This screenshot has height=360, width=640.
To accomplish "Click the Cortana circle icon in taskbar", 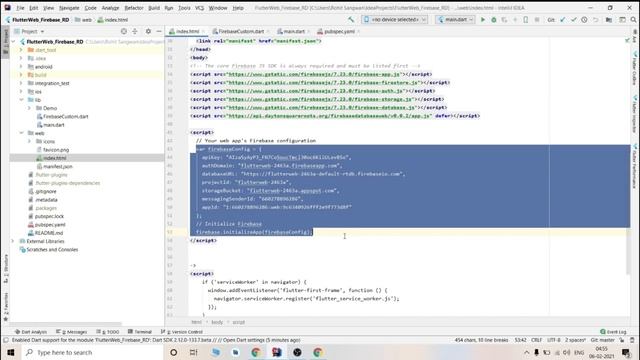I will tap(173, 352).
